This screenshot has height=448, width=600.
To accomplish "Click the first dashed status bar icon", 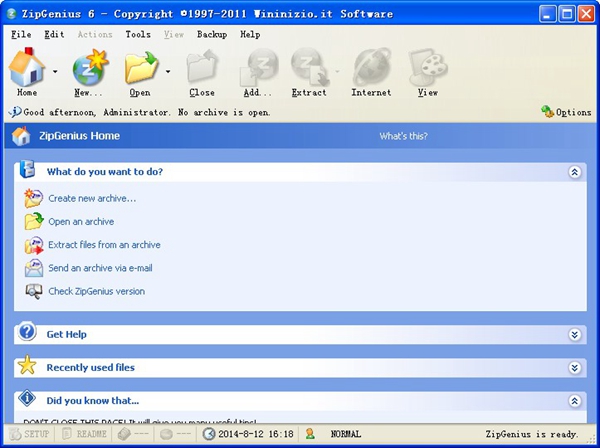I will [123, 434].
